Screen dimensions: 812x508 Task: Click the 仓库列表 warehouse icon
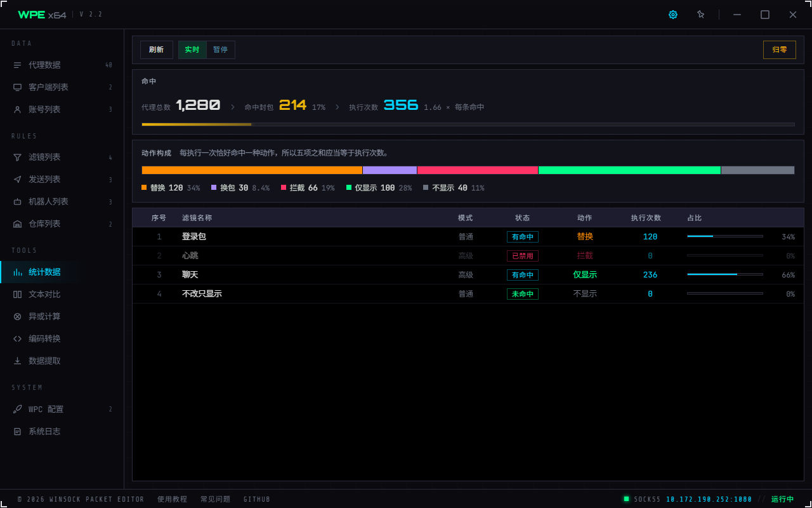(x=17, y=224)
